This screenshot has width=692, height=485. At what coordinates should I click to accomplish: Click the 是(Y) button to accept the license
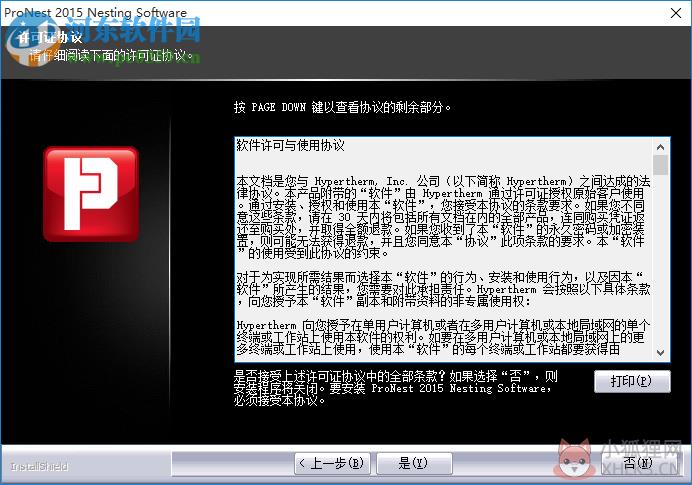(x=414, y=463)
